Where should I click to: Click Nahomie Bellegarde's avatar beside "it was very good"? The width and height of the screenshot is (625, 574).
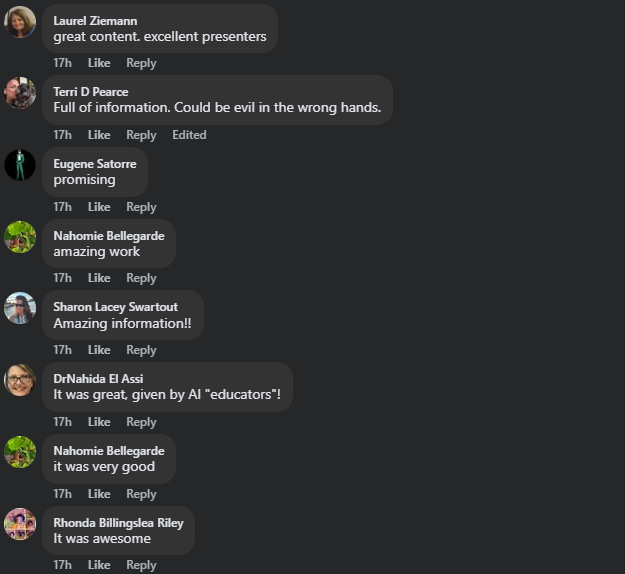point(20,452)
